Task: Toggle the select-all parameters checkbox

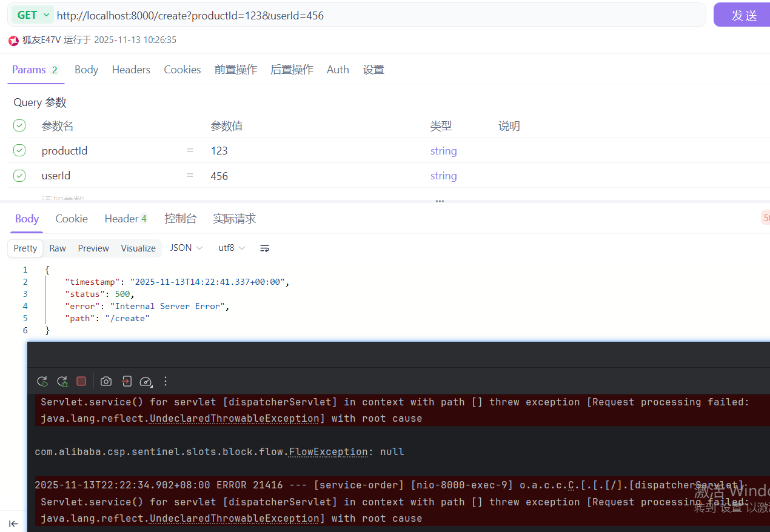Action: pos(19,125)
